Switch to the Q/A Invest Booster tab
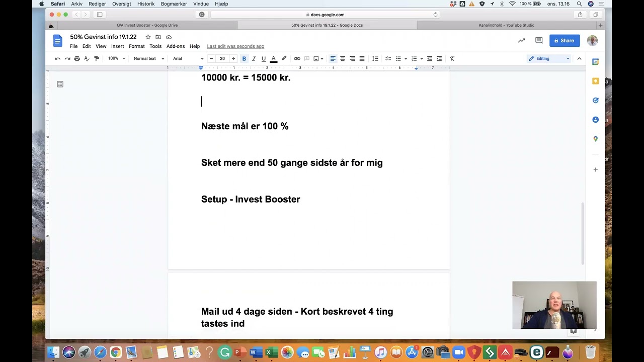This screenshot has width=644, height=362. click(x=147, y=25)
